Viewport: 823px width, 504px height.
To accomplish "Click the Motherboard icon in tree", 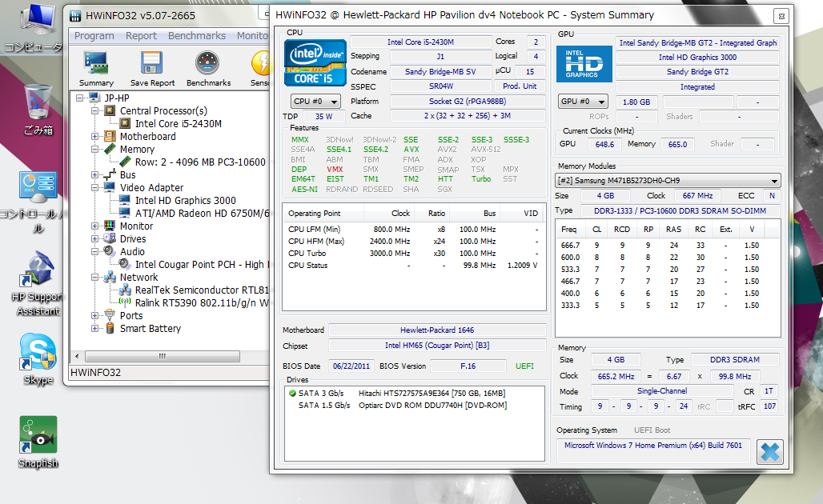I will [110, 136].
